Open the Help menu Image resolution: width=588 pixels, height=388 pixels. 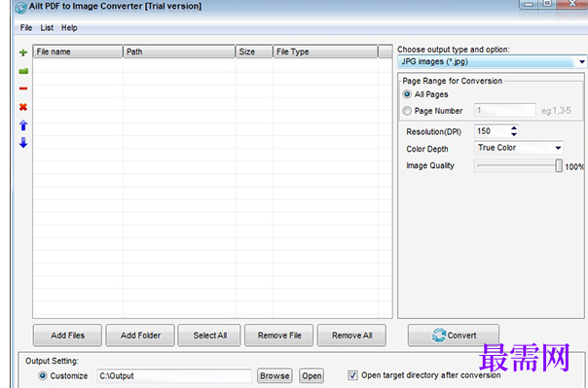click(69, 27)
